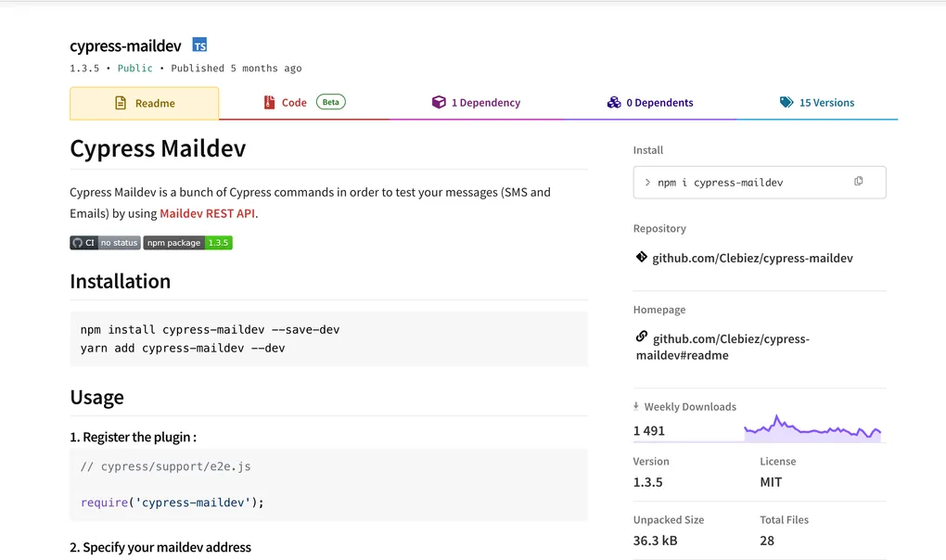Click the CI no status badge
The height and width of the screenshot is (560, 946).
[x=104, y=243]
